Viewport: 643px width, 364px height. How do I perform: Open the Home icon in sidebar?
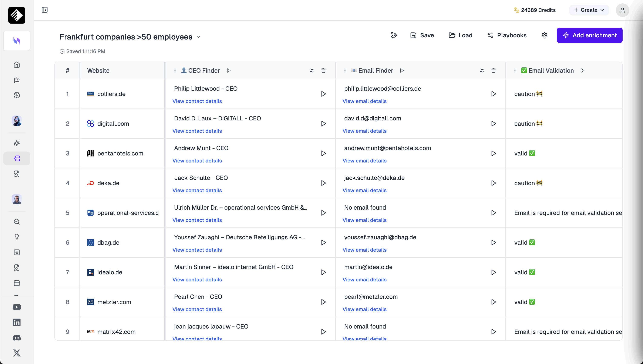pos(17,65)
